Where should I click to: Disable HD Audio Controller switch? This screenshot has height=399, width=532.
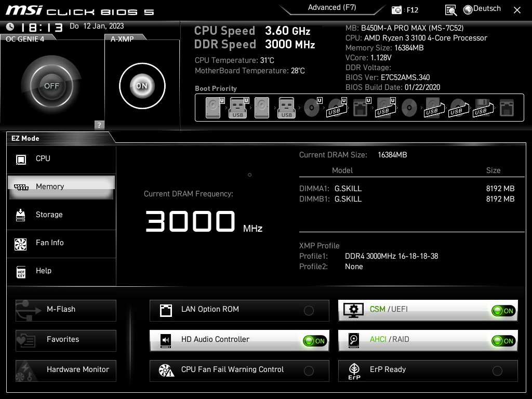point(315,341)
